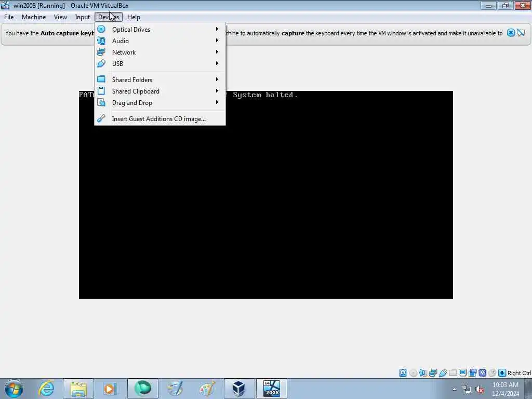Image resolution: width=532 pixels, height=399 pixels.
Task: Open Windows Explorer folder in taskbar
Action: [78, 389]
